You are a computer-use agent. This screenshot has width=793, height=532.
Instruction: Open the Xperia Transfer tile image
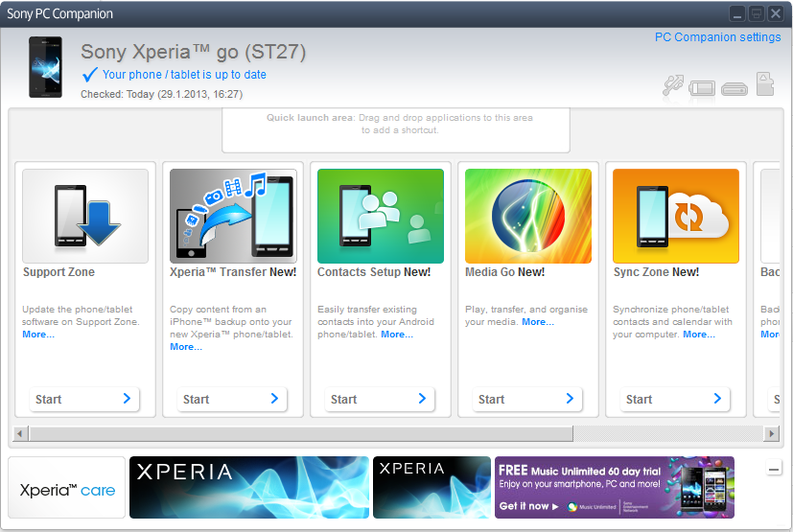click(x=233, y=216)
